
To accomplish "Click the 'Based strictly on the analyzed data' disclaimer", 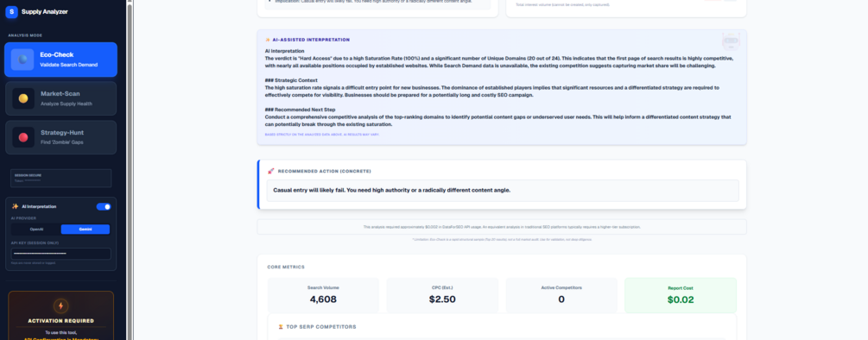I will point(322,135).
